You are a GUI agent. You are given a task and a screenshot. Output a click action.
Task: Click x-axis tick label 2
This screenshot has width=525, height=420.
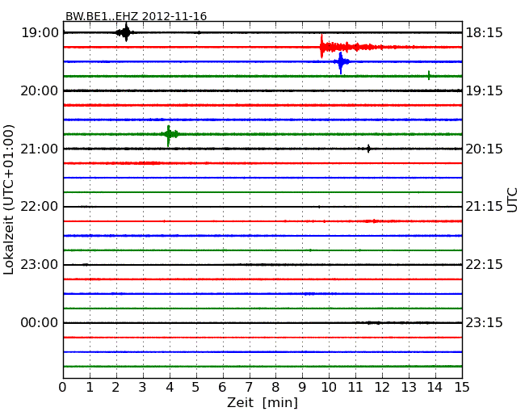point(116,388)
